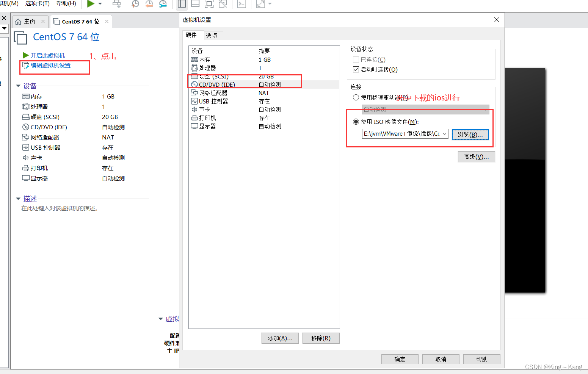Open the library panel dropdown arrow

(x=4, y=28)
